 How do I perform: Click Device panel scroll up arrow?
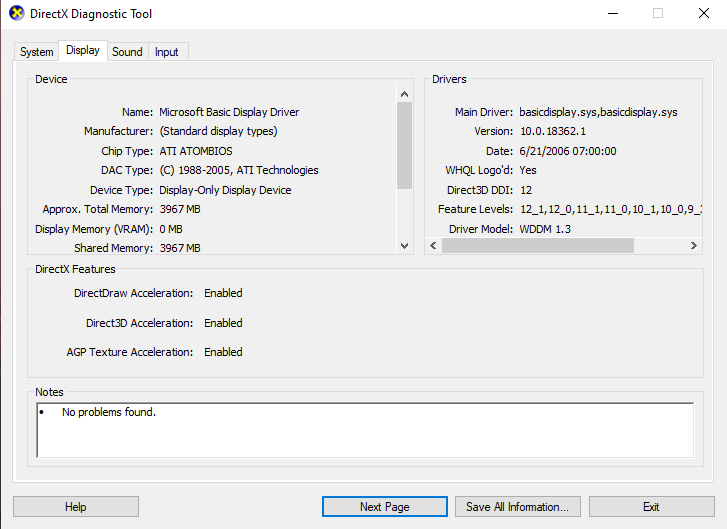404,94
